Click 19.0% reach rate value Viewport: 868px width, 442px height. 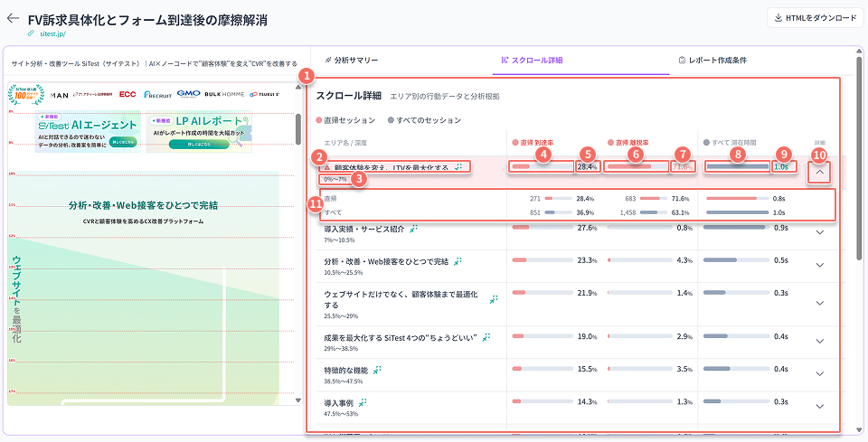click(587, 336)
